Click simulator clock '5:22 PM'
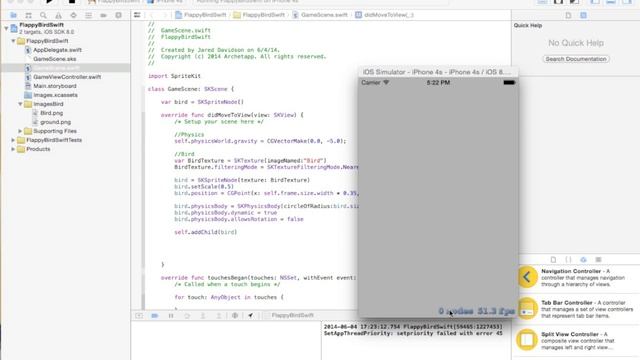Screen dimensions: 640x360 click(x=438, y=83)
